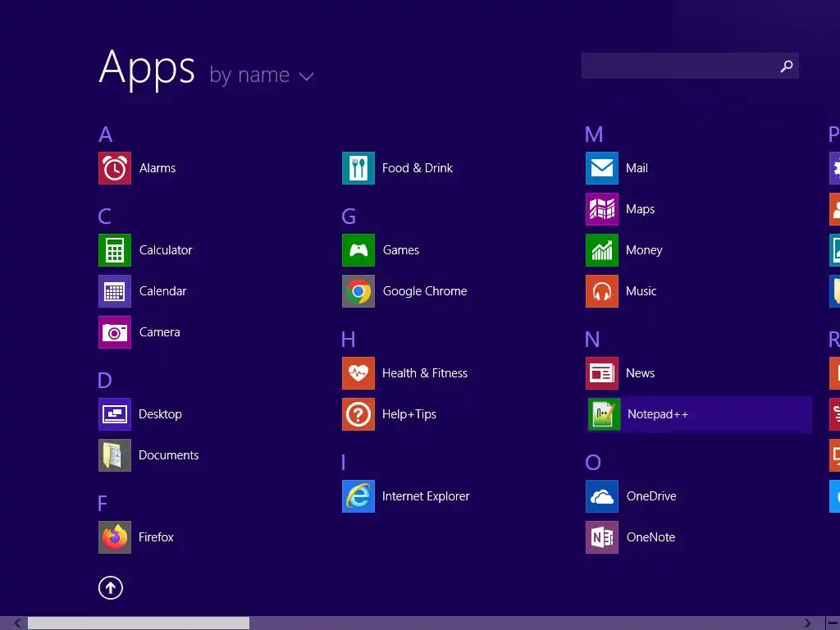Click the scrollbar right arrow
840x630 pixels.
pyautogui.click(x=807, y=623)
